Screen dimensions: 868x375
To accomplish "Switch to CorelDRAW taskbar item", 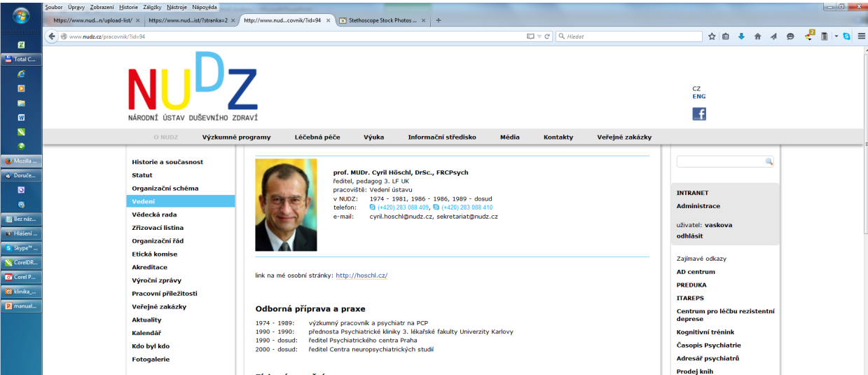I will (x=21, y=263).
